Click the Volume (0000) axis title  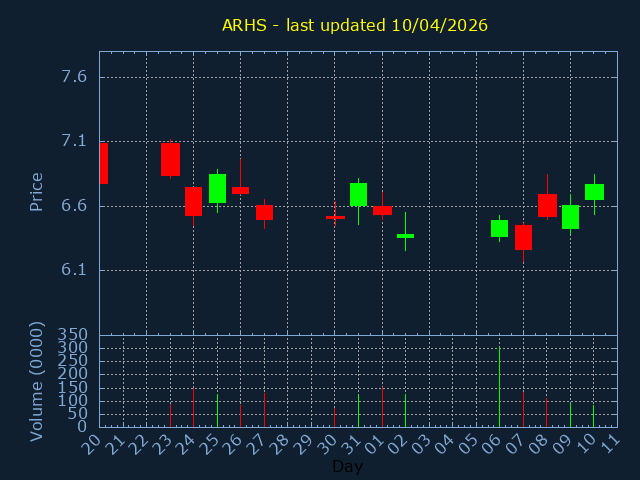pos(37,381)
